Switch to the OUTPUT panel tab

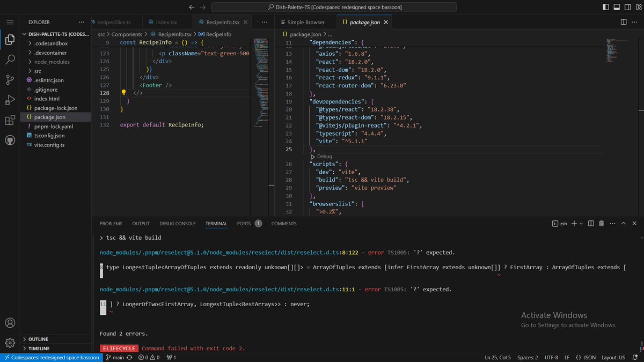pos(141,224)
